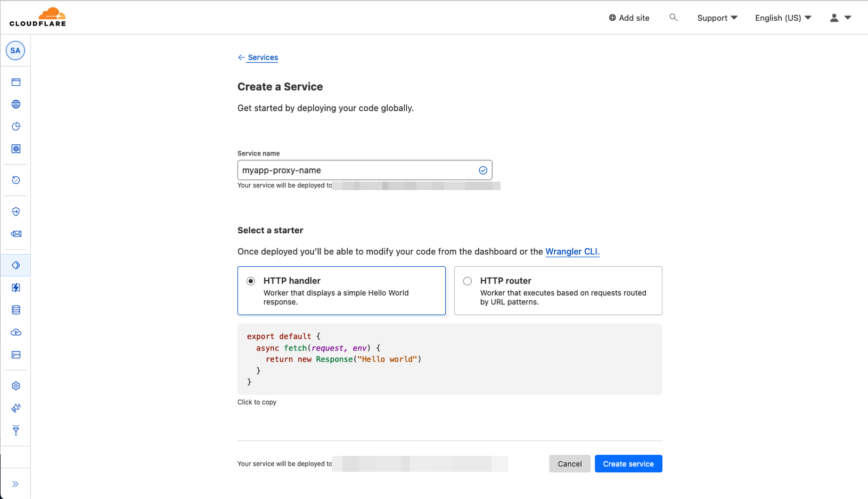The height and width of the screenshot is (499, 868).
Task: Open the Images panel icon in sidebar
Action: pos(15,355)
